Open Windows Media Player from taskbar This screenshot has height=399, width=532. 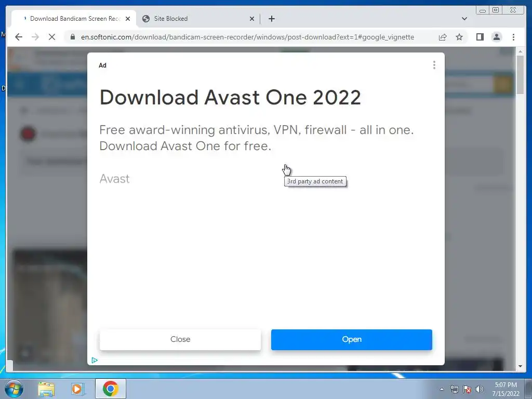[77, 389]
